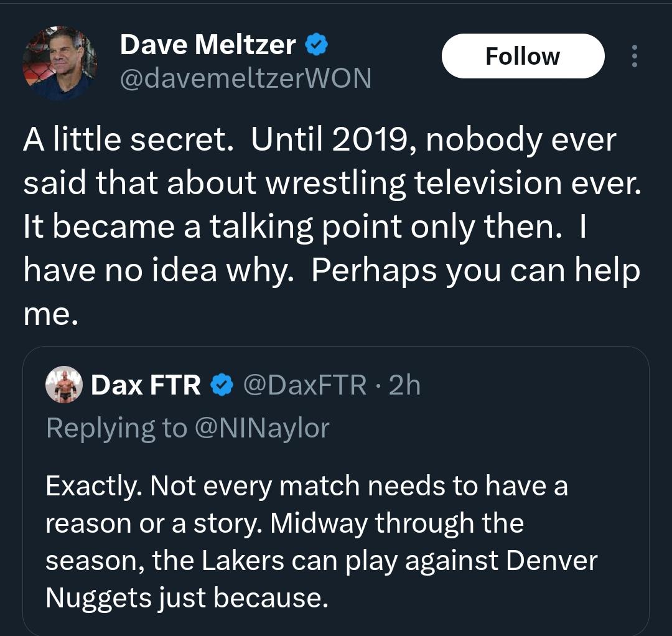672x636 pixels.
Task: Click the 'Perhaps you can help' text
Action: coord(475,271)
